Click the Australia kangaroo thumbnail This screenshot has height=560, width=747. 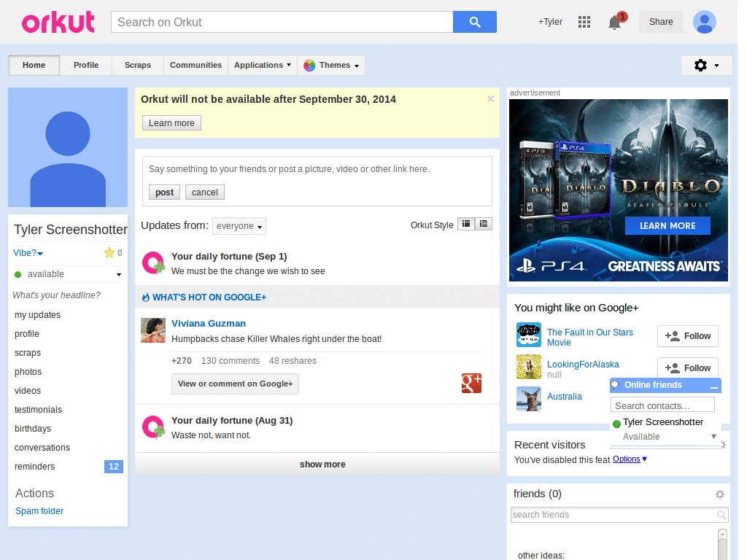point(529,399)
